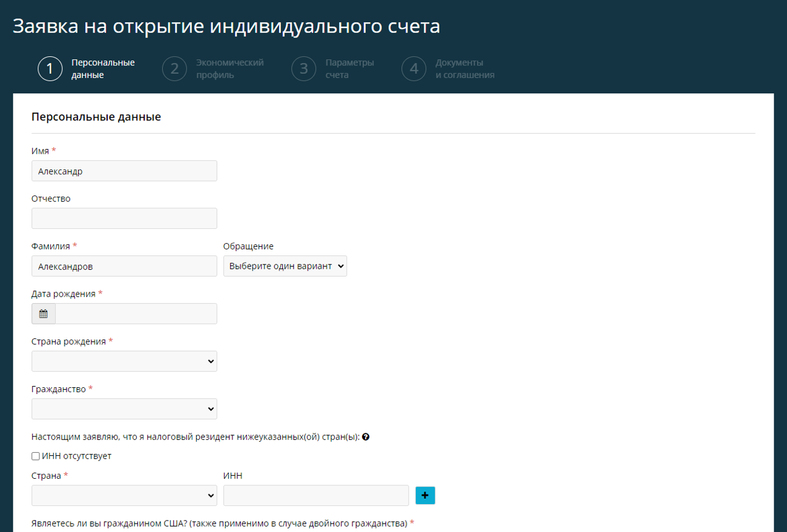This screenshot has height=532, width=787.
Task: Open the "Гражданство" dropdown
Action: pyautogui.click(x=124, y=409)
